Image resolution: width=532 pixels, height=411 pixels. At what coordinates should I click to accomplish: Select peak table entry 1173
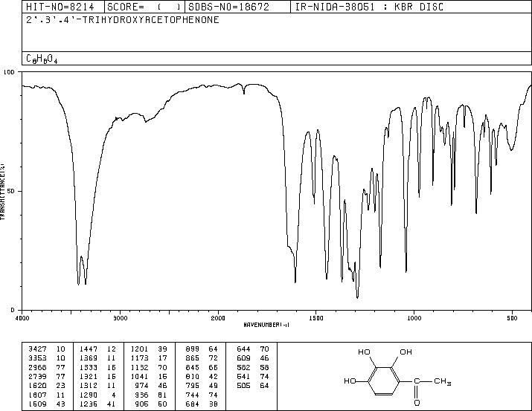(x=139, y=358)
